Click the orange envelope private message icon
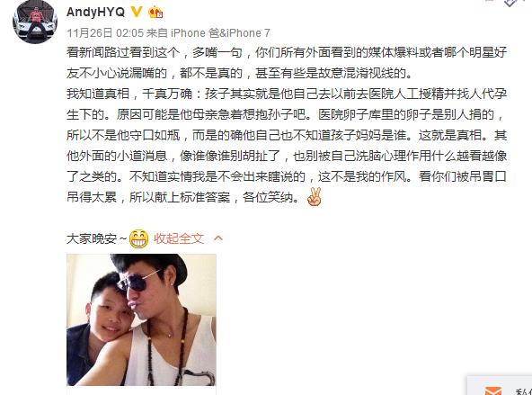 click(x=492, y=391)
